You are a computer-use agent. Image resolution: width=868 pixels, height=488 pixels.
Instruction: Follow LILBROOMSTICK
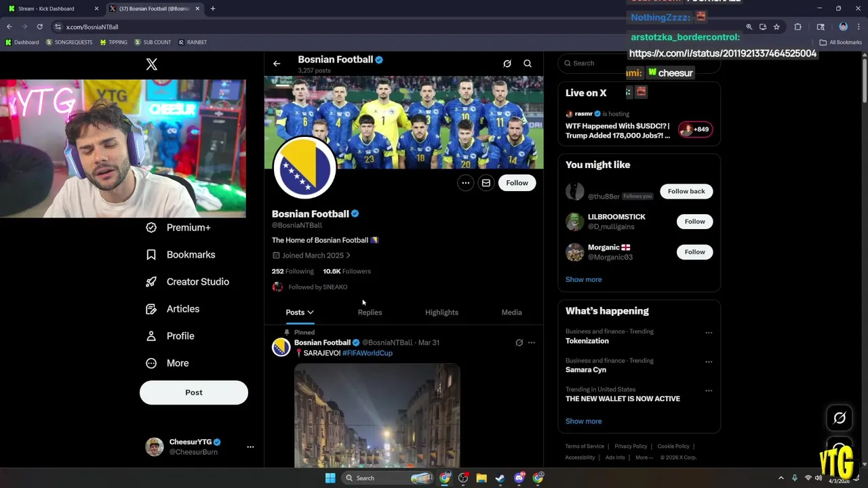694,222
